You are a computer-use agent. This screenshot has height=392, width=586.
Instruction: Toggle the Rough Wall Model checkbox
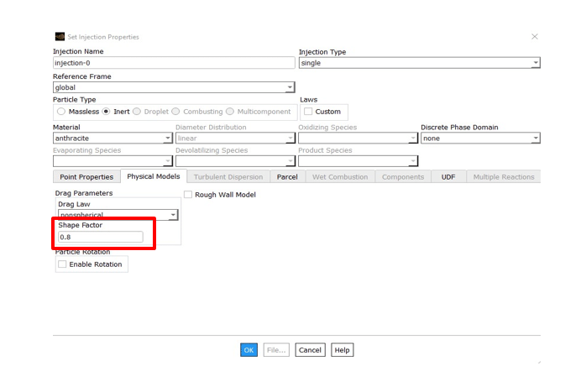(188, 195)
